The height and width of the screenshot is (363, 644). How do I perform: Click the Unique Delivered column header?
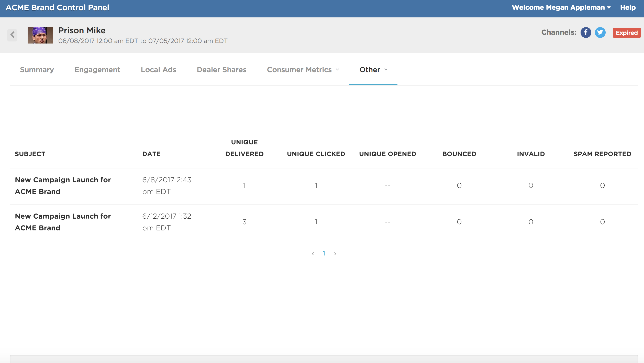[244, 148]
